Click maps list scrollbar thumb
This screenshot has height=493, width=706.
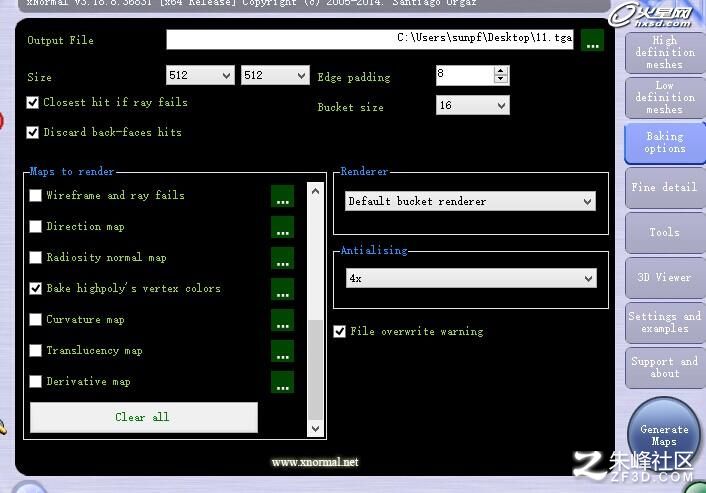tap(316, 369)
